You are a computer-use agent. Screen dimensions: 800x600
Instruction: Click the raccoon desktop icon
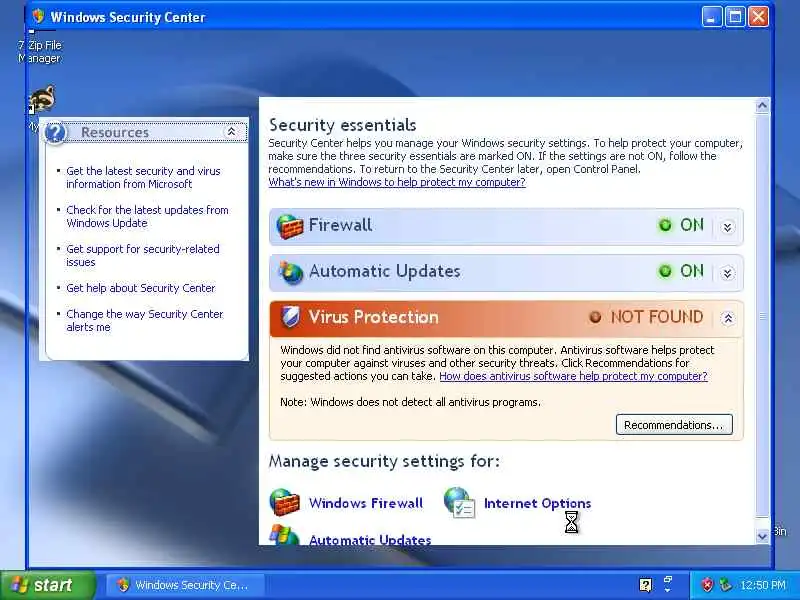click(42, 99)
